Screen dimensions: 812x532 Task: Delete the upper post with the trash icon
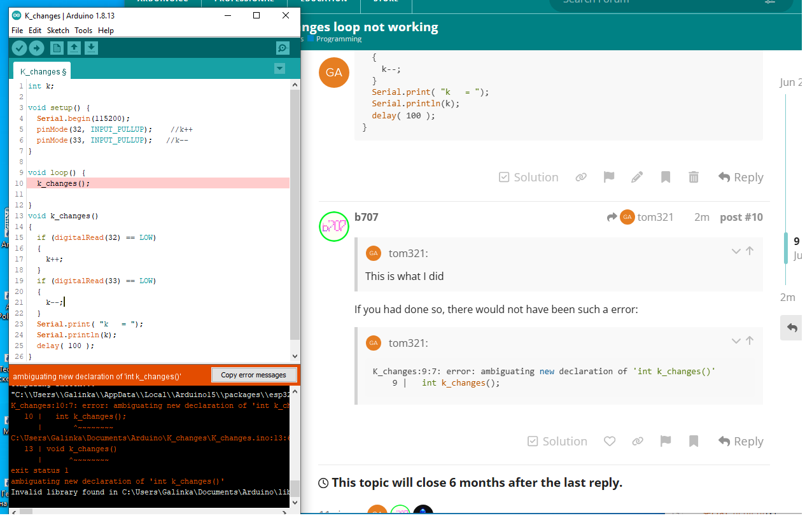[694, 177]
